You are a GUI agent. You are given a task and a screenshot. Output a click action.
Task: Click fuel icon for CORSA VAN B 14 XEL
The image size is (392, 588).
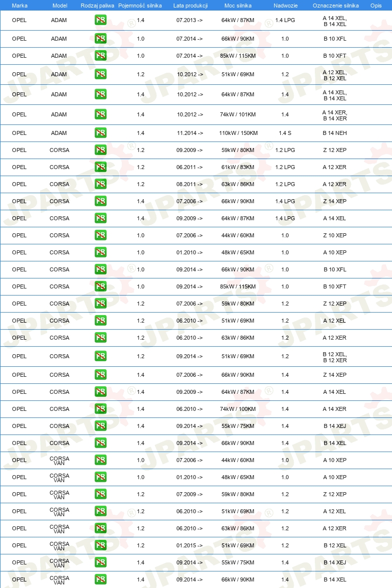tap(100, 579)
